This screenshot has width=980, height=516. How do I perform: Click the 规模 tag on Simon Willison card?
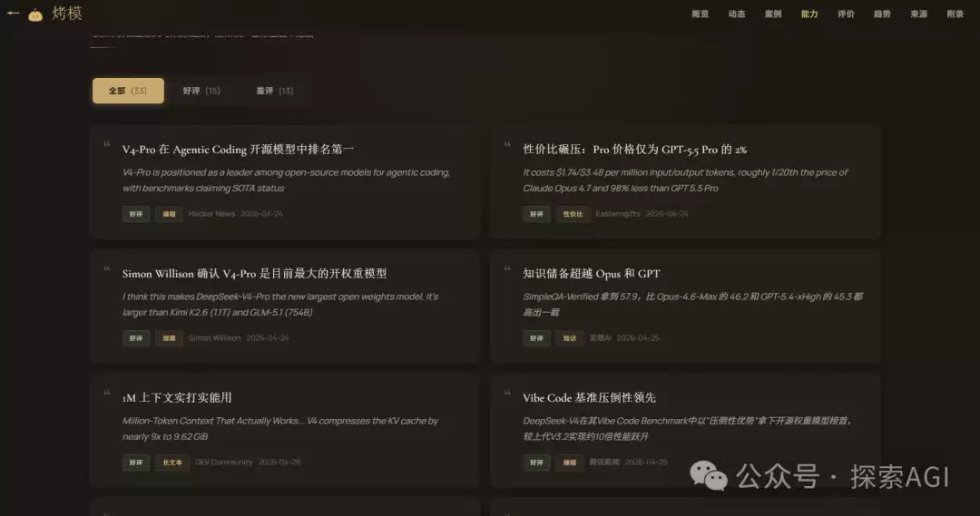pyautogui.click(x=169, y=338)
